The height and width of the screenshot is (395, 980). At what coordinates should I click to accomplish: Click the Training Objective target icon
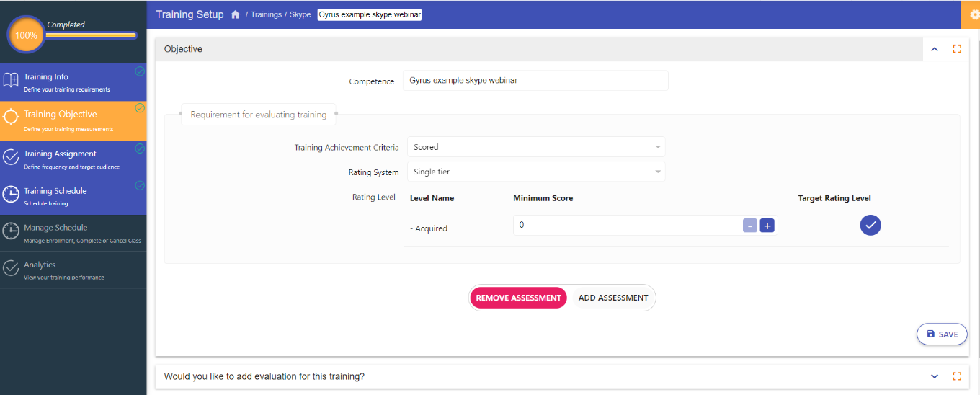pyautogui.click(x=11, y=118)
